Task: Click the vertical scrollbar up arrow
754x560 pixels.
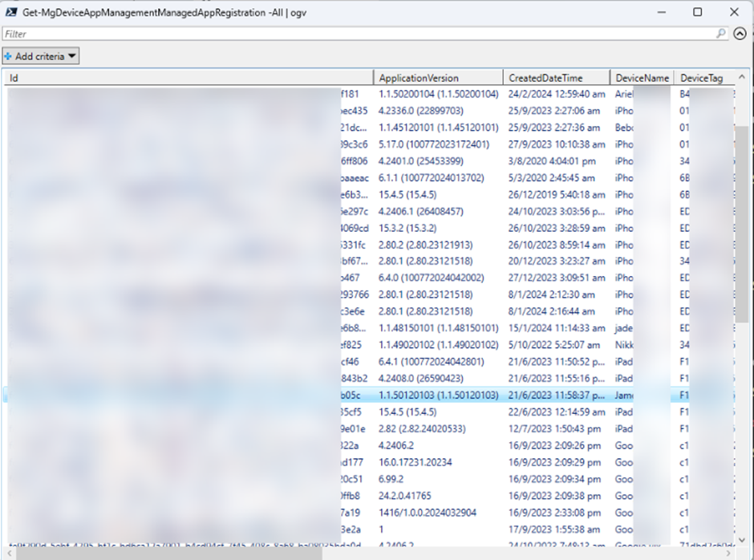Action: (741, 77)
